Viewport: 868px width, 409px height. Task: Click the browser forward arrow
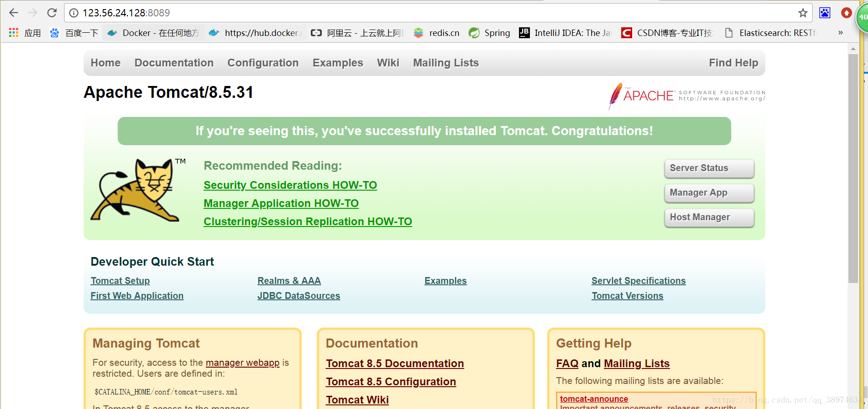click(33, 13)
